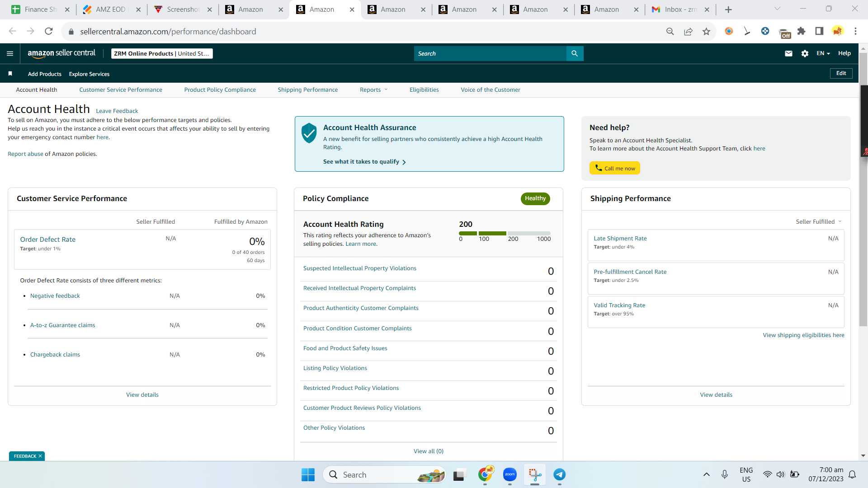868x488 pixels.
Task: Click the Edit button
Action: pyautogui.click(x=841, y=73)
